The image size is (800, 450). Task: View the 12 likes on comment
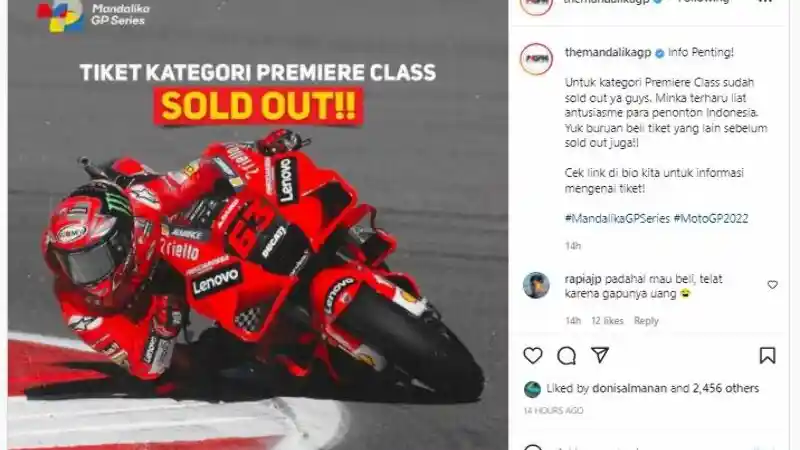pyautogui.click(x=607, y=320)
